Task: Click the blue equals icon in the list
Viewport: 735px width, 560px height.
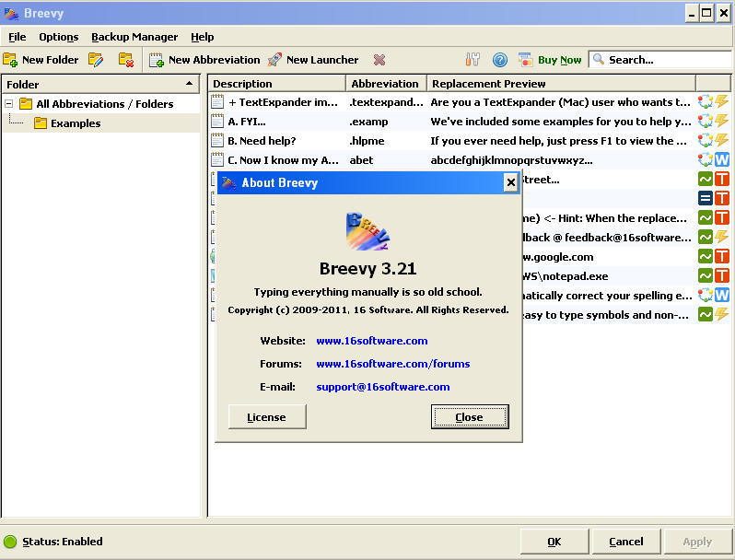Action: (706, 199)
